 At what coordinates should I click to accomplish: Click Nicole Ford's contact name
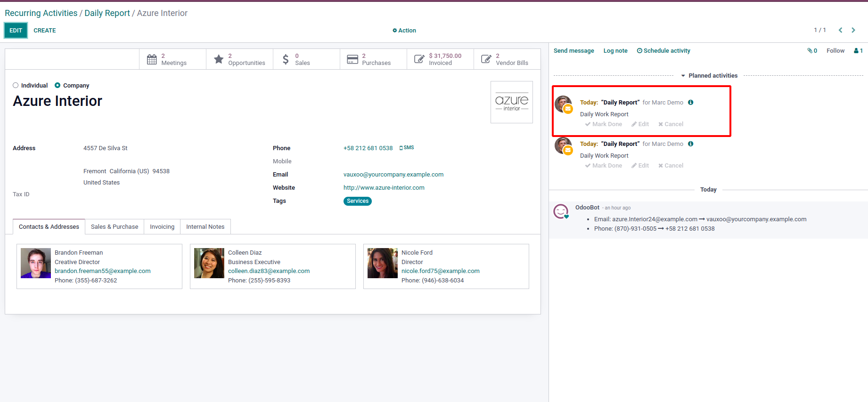click(x=417, y=253)
